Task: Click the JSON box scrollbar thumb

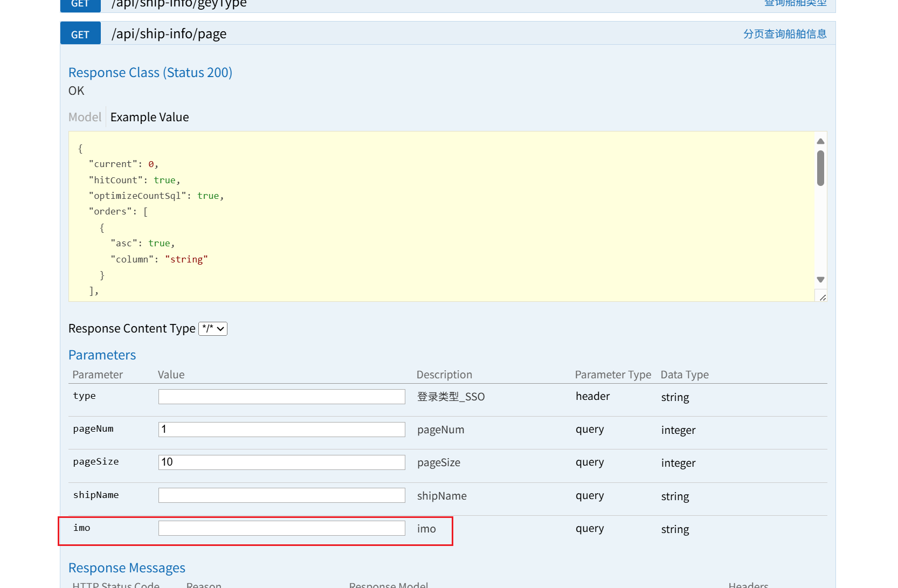Action: [820, 168]
